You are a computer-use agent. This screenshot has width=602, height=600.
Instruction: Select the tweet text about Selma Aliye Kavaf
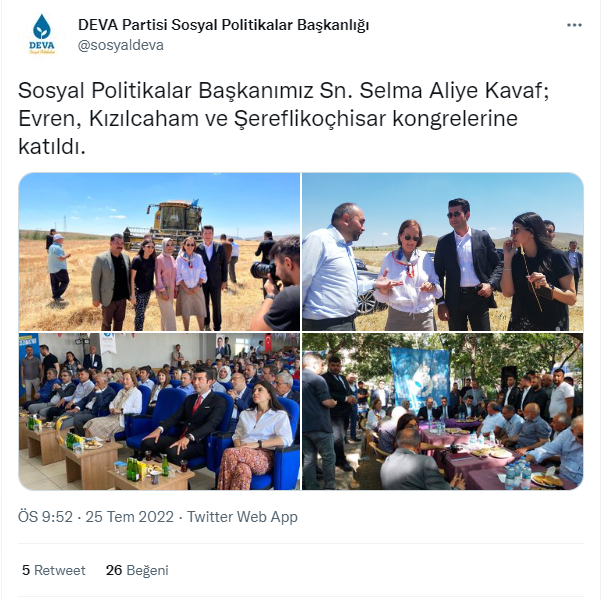pos(283,118)
